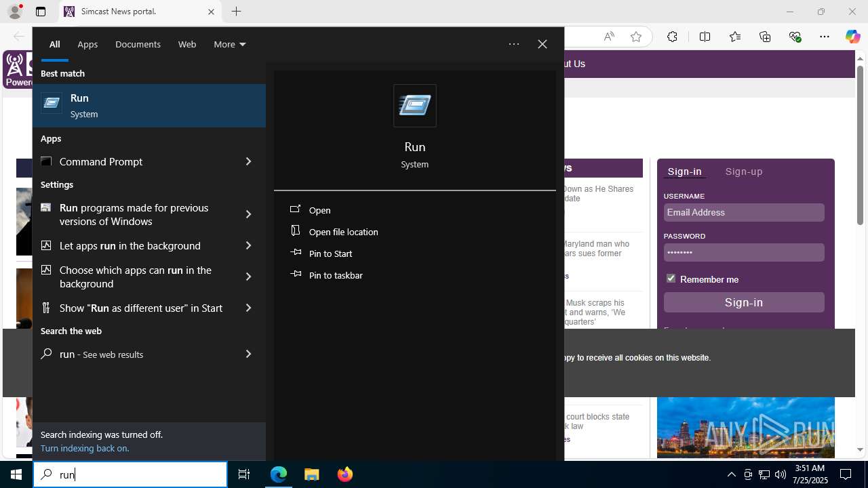The width and height of the screenshot is (868, 488).
Task: Open Edge tab actions menu icon
Action: tap(41, 12)
